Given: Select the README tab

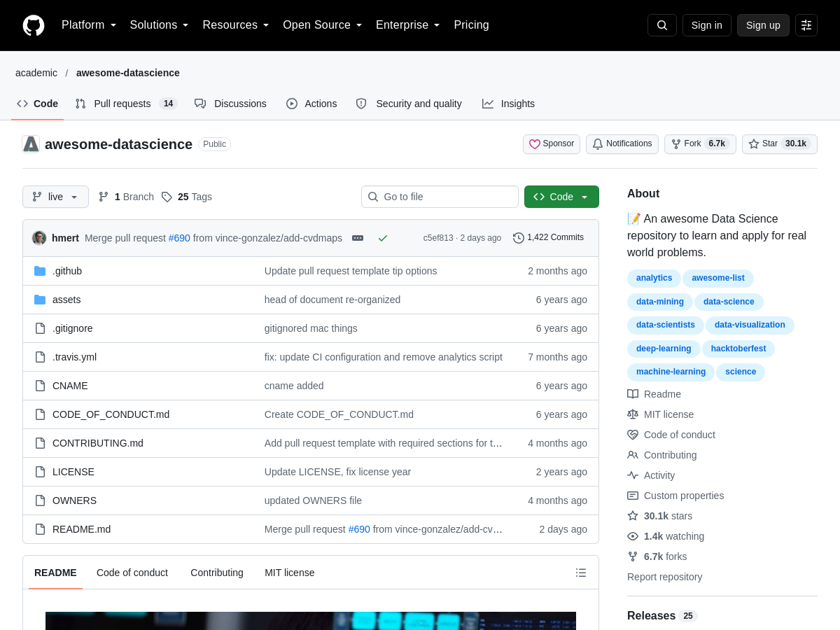Looking at the screenshot, I should coord(55,573).
